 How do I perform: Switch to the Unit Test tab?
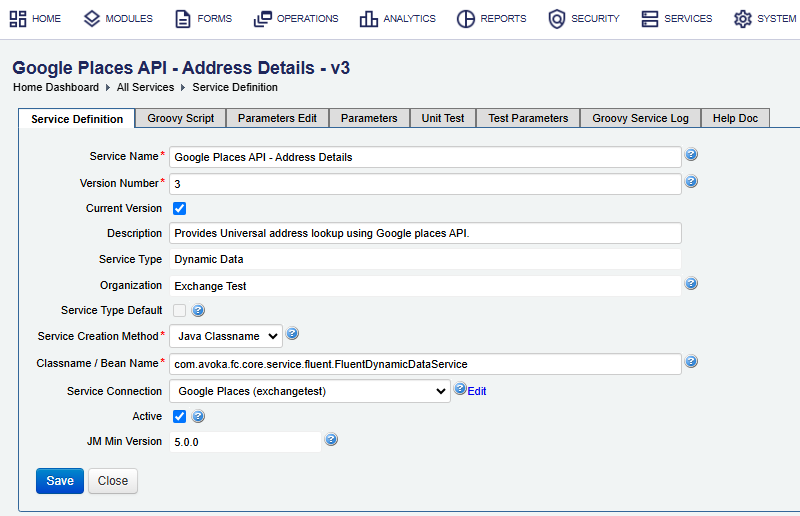tap(443, 118)
